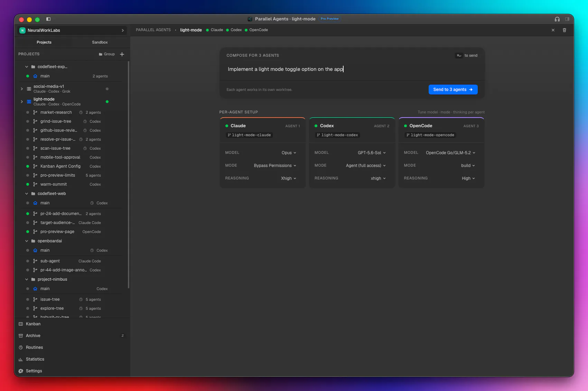This screenshot has width=588, height=391.
Task: Delete the session with the trash icon
Action: point(564,30)
